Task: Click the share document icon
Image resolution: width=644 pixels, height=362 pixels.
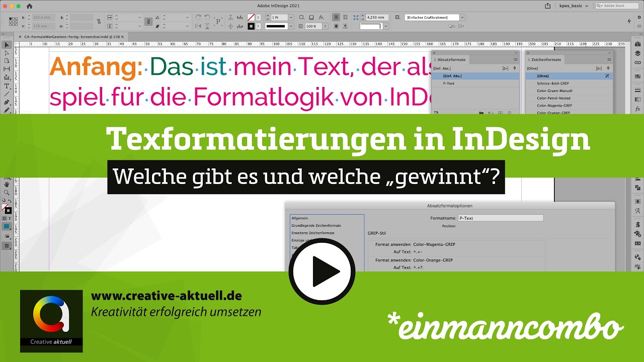Action: click(x=548, y=6)
